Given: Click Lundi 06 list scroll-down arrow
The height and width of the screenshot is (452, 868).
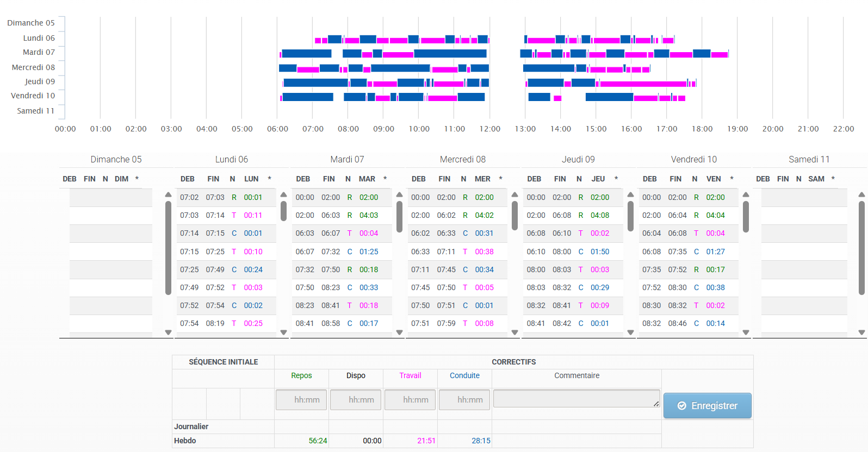Looking at the screenshot, I should 283,332.
